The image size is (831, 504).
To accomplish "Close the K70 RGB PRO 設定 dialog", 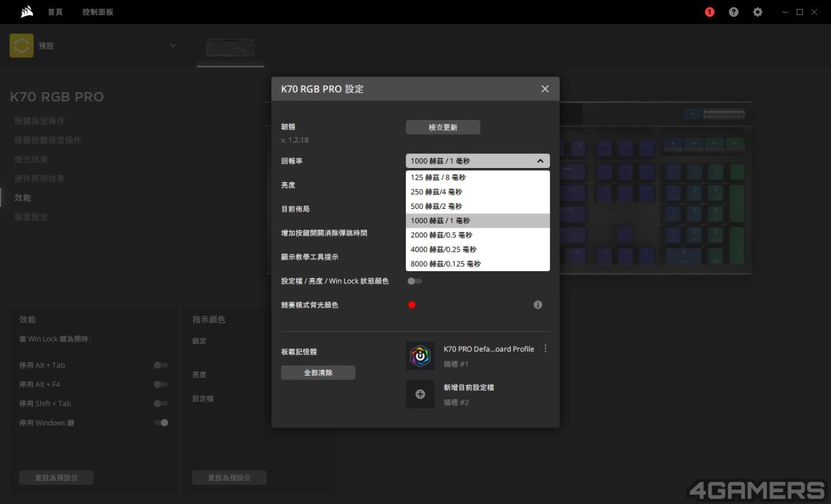I will [x=545, y=89].
